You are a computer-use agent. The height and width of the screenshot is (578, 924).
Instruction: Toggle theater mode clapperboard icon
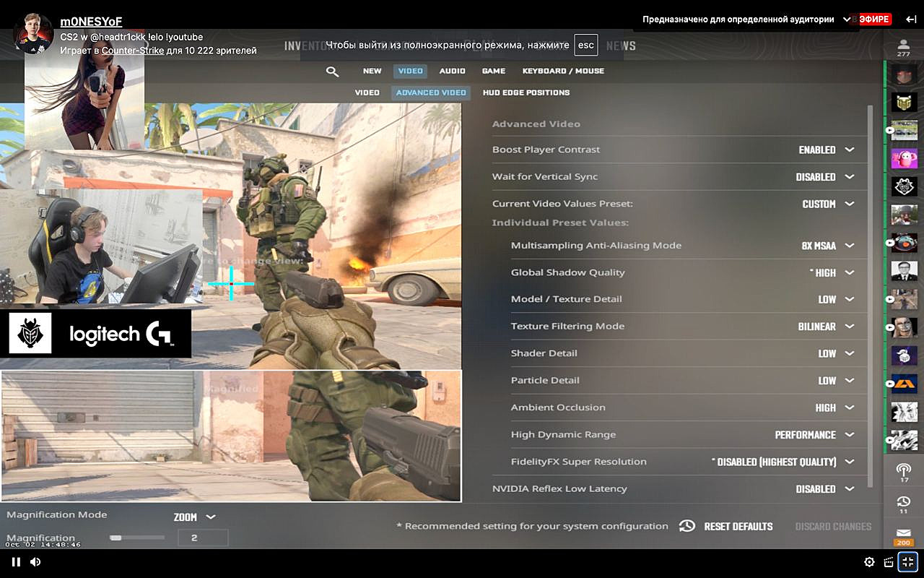[x=889, y=562]
